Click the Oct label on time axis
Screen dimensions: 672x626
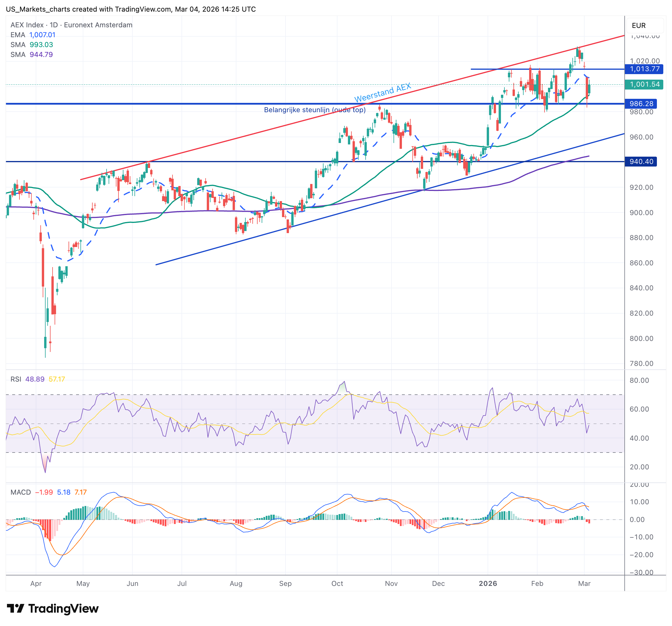[x=337, y=583]
